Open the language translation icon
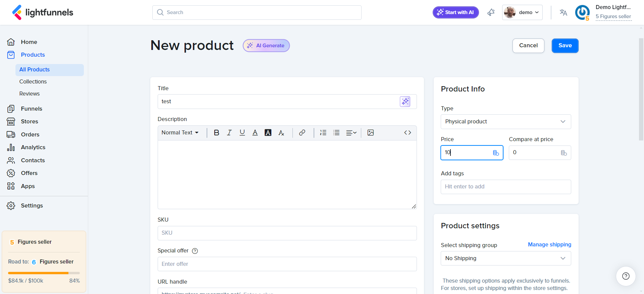The width and height of the screenshot is (644, 294). click(x=563, y=12)
